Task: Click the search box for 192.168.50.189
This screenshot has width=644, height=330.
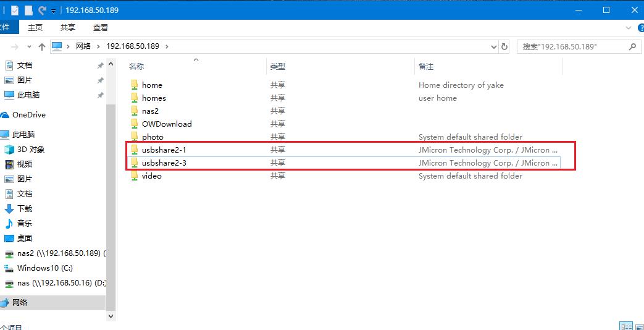Action: pyautogui.click(x=571, y=46)
